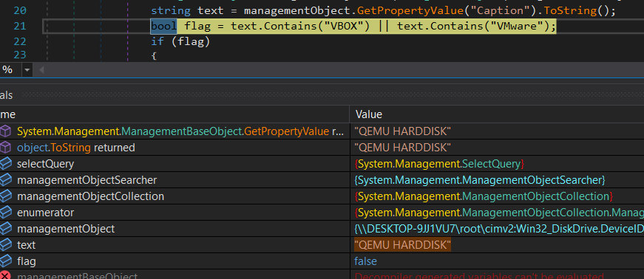Click the selected bool keyword on line 21
Screen dimensions: 644x279
[x=164, y=27]
